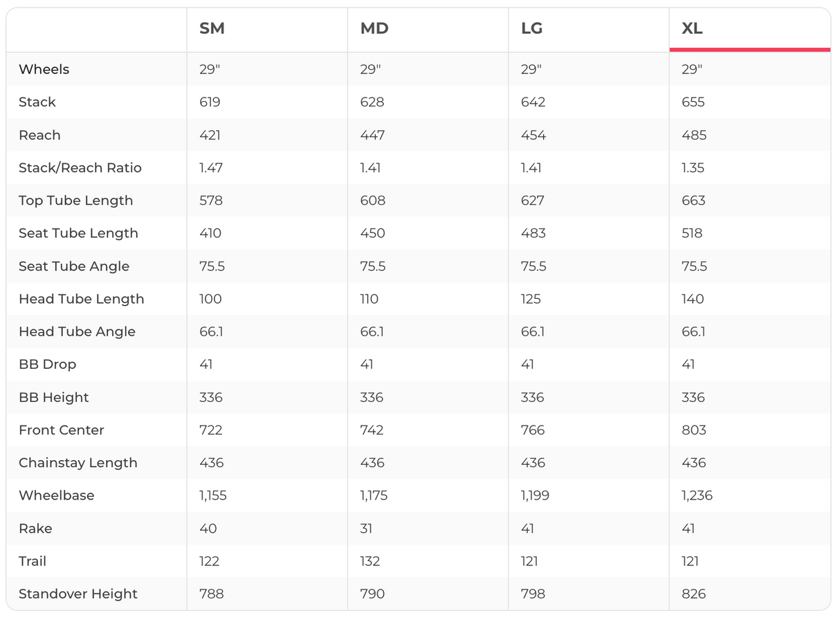The width and height of the screenshot is (840, 622).
Task: Click the Wheels row label
Action: coord(44,69)
